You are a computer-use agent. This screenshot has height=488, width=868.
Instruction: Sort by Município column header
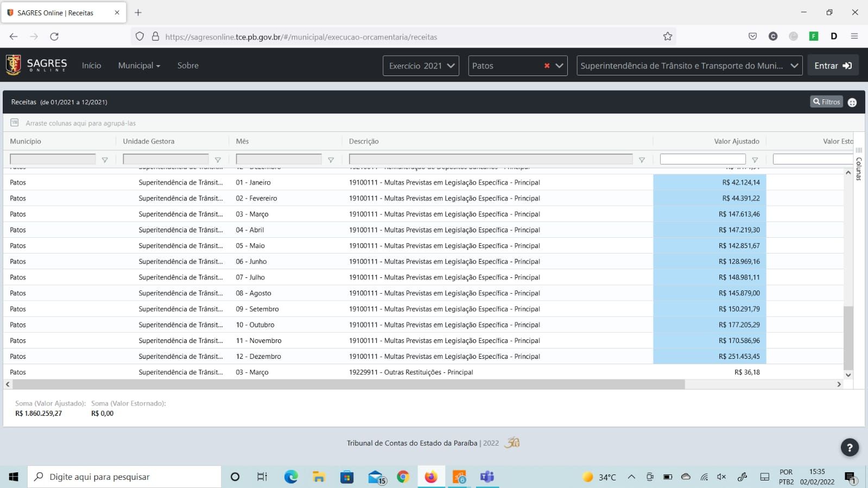(26, 141)
